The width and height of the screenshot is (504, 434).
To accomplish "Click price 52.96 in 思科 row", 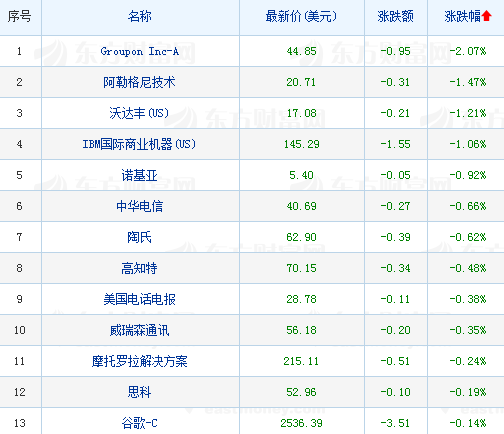I will [301, 392].
